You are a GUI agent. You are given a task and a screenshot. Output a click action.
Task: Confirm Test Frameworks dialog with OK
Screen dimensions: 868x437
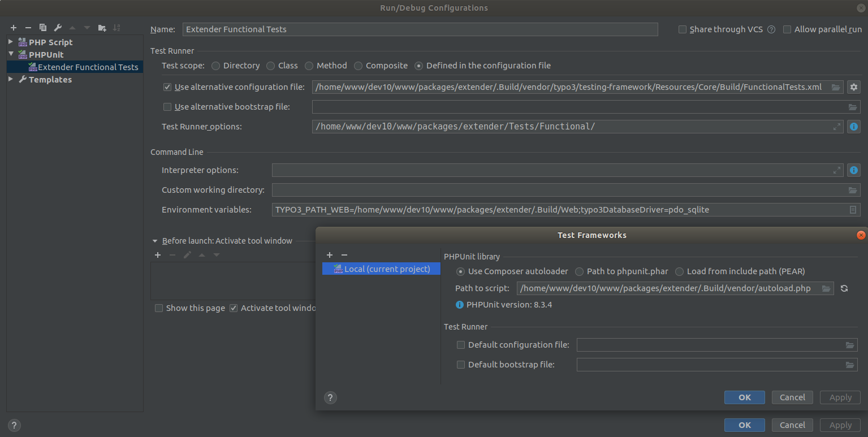[744, 397]
